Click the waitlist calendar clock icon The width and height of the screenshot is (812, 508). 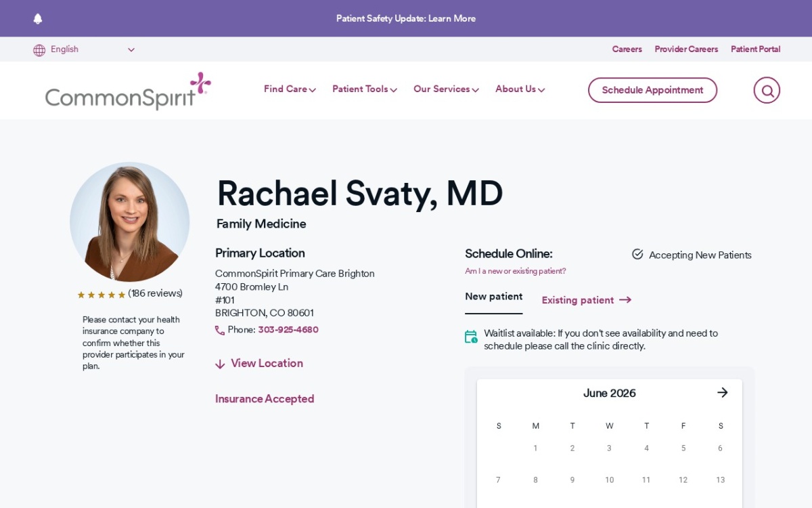[472, 337]
